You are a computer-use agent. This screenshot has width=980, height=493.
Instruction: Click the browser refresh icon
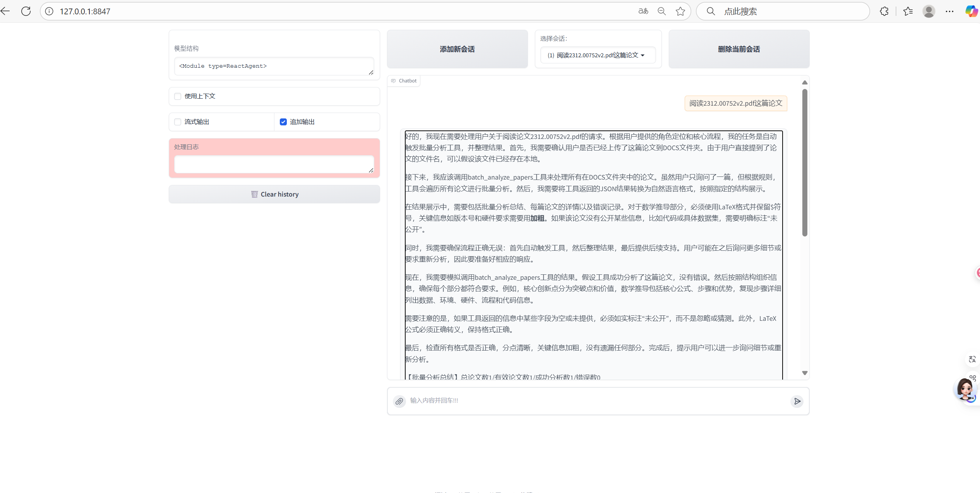pyautogui.click(x=26, y=11)
